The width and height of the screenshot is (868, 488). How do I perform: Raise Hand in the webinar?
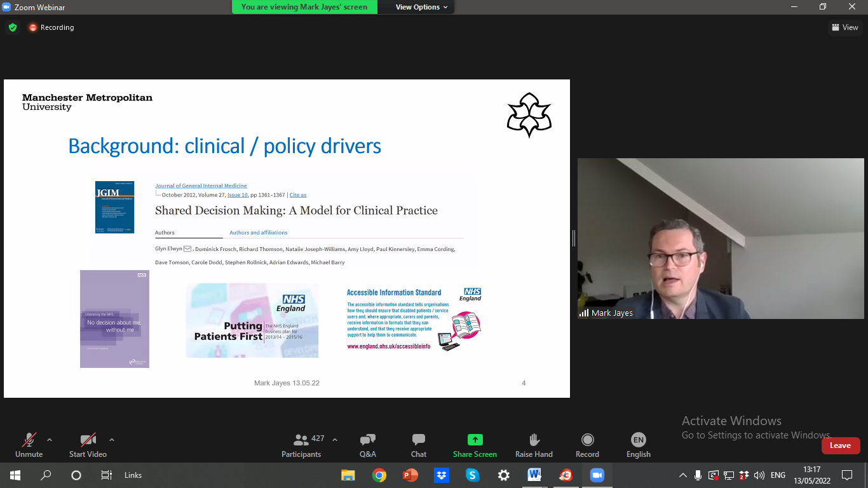point(534,445)
